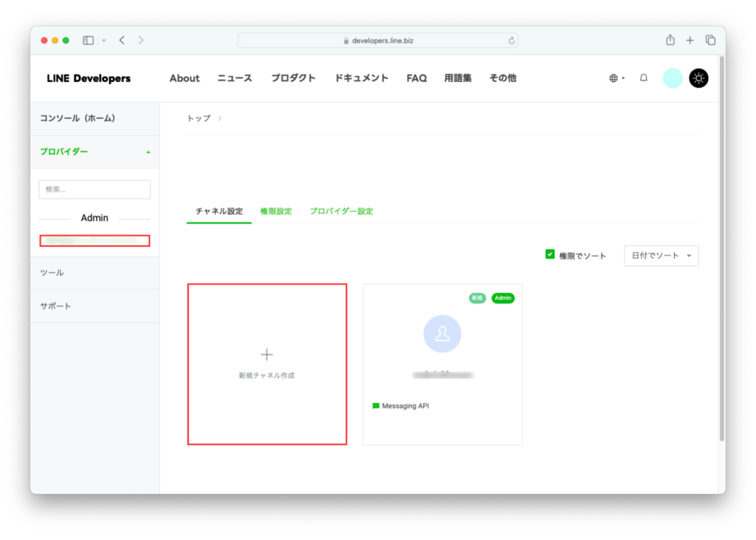Viewport: 756px width, 540px height.
Task: Open the user profile avatar
Action: (x=673, y=78)
